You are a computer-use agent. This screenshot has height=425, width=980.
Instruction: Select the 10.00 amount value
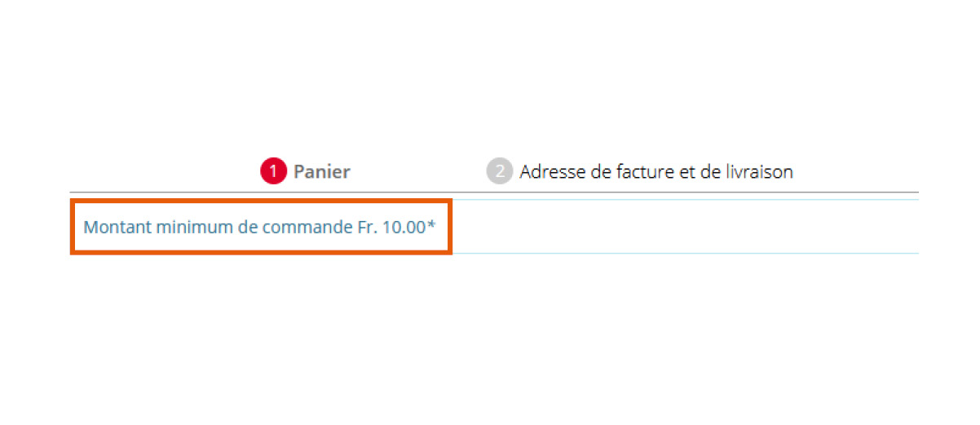pos(404,227)
